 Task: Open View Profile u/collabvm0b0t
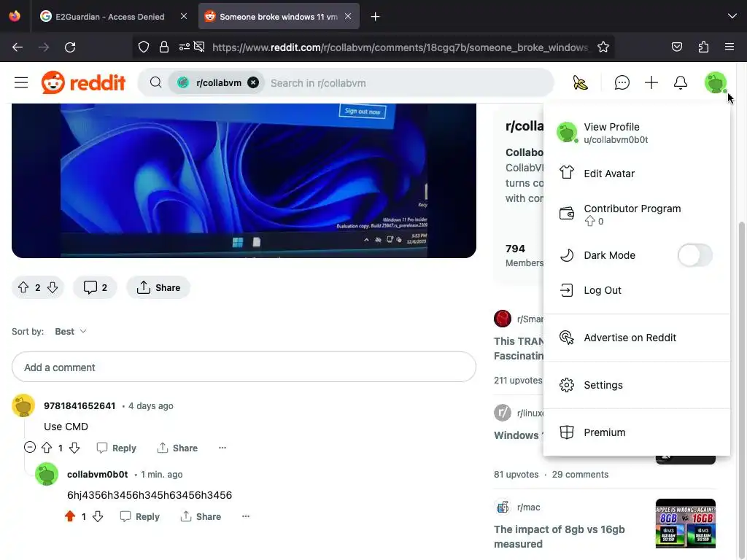pyautogui.click(x=636, y=133)
